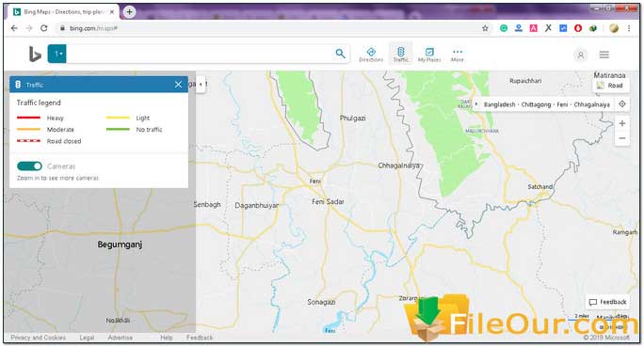Click inside the Bing Maps search field
The width and height of the screenshot is (644, 347).
201,54
